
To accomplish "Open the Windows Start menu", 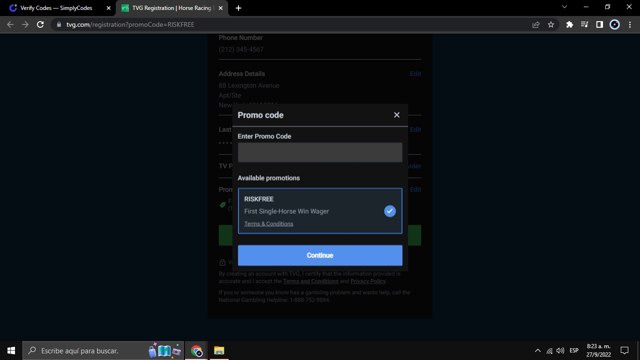I will point(11,351).
